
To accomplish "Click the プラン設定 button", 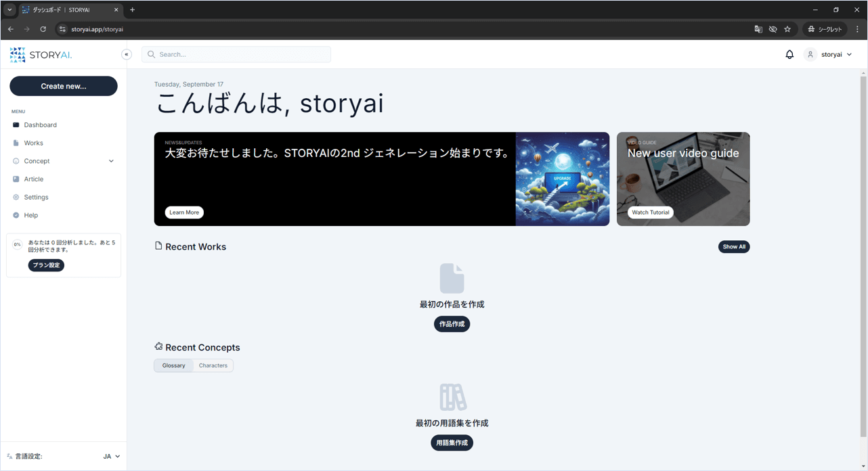I will [x=46, y=265].
